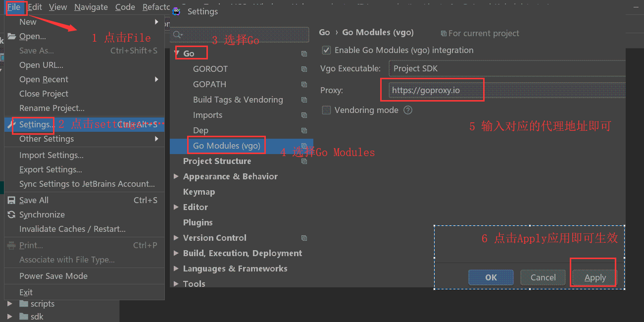The width and height of the screenshot is (644, 322).
Task: Click the Cancel button in Settings
Action: pyautogui.click(x=543, y=277)
